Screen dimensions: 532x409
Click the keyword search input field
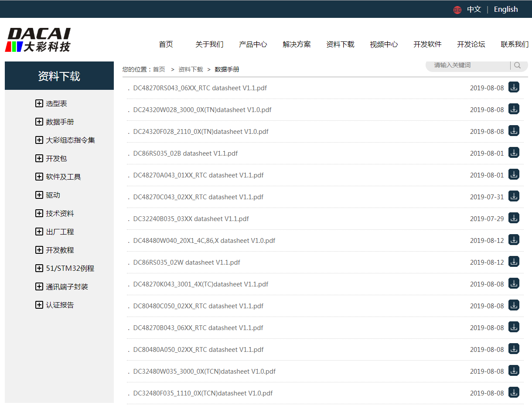click(x=469, y=65)
